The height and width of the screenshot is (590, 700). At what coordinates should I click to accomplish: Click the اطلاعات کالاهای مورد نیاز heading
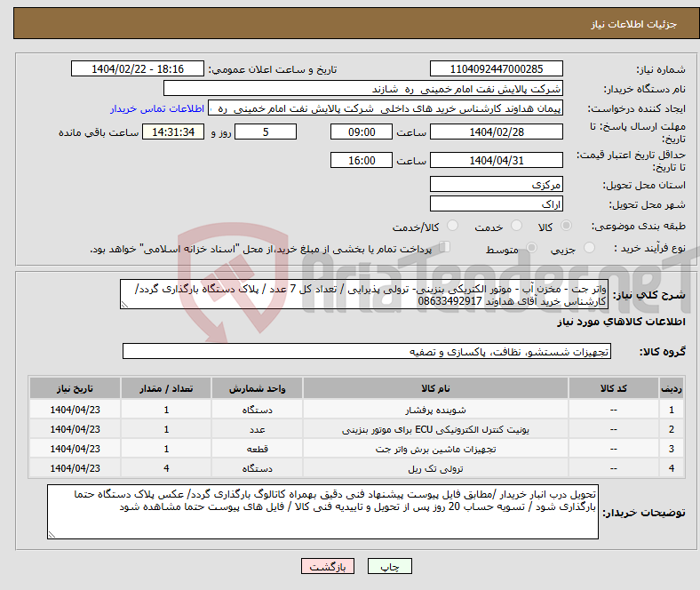[x=621, y=322]
